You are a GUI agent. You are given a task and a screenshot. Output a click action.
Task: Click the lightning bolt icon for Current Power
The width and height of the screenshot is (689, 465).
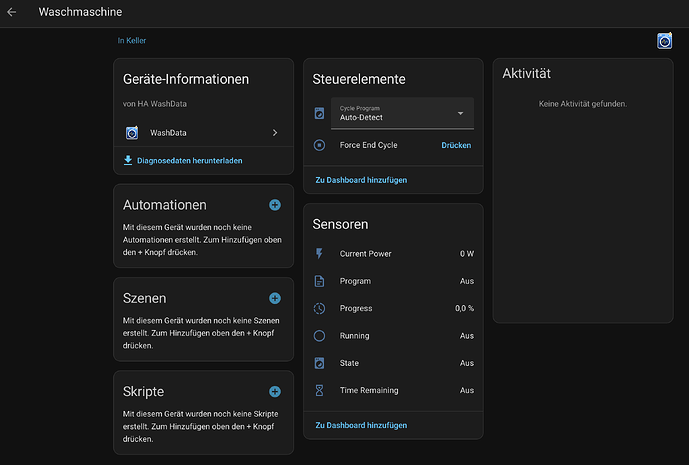(319, 254)
